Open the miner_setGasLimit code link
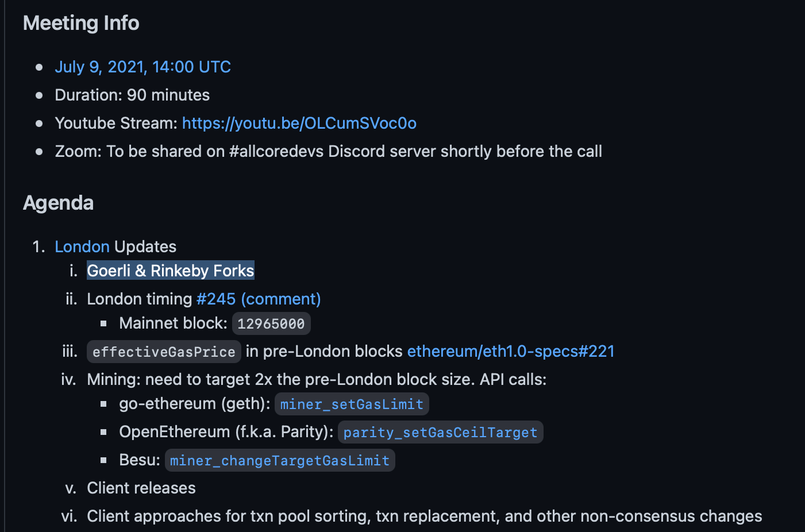This screenshot has width=805, height=532. [352, 404]
